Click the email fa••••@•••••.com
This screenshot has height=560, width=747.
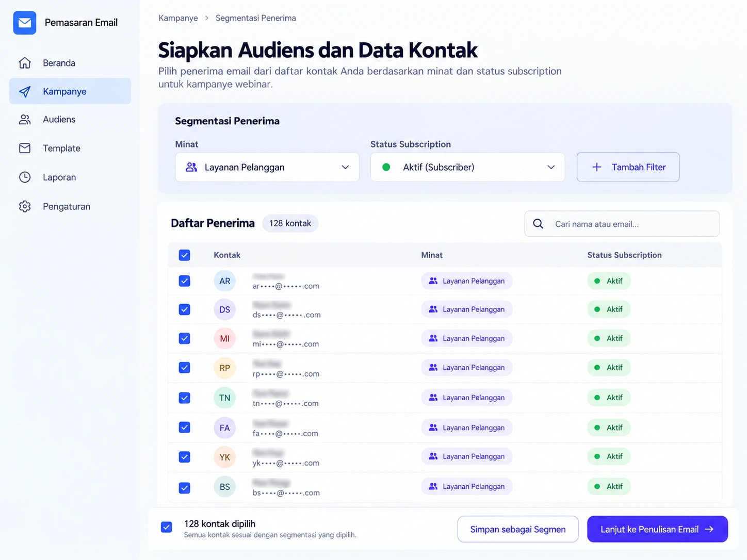[285, 434]
